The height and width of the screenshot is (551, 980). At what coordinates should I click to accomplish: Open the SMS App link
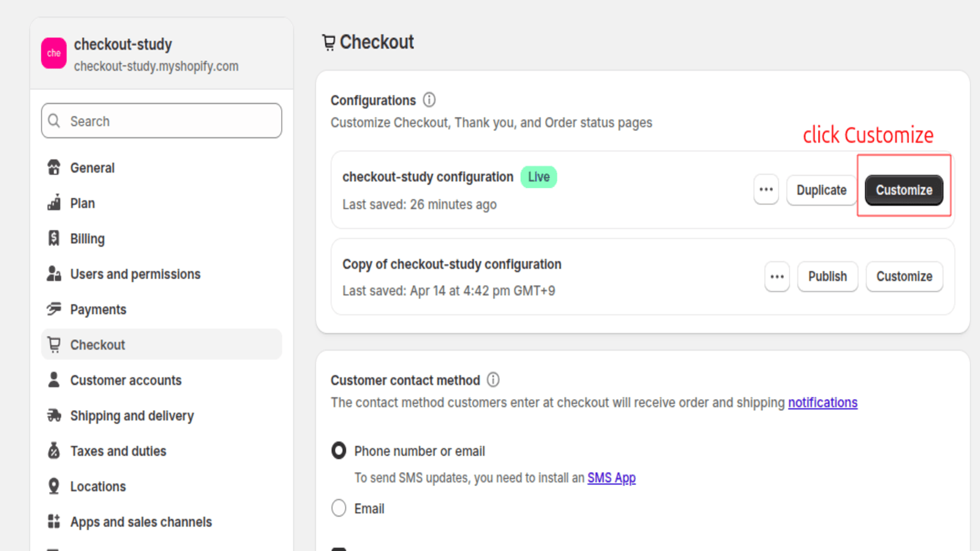tap(611, 478)
